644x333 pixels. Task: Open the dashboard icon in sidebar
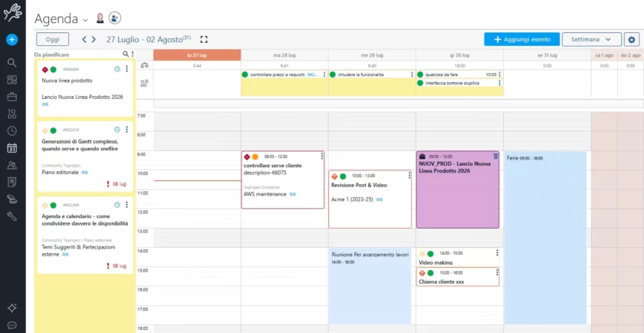[12, 79]
